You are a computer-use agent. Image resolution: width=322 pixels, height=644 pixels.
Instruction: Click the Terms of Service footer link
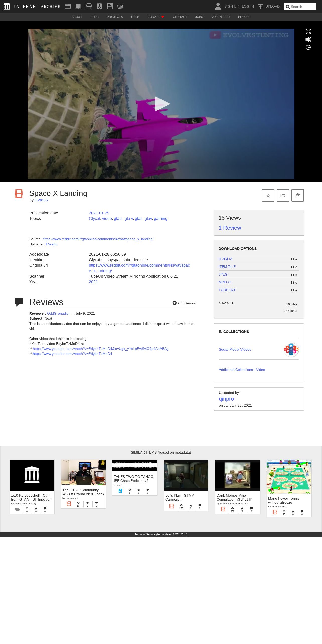161,534
